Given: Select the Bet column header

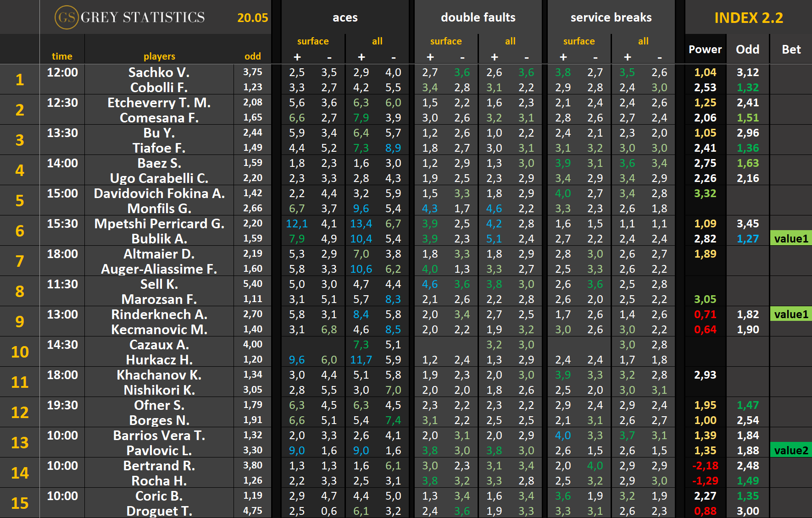Looking at the screenshot, I should [791, 50].
